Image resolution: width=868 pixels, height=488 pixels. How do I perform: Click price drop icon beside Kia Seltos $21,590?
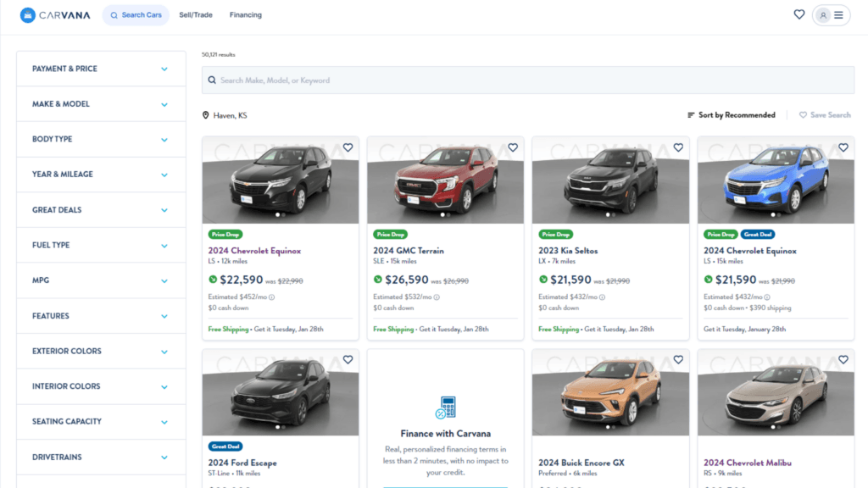543,280
